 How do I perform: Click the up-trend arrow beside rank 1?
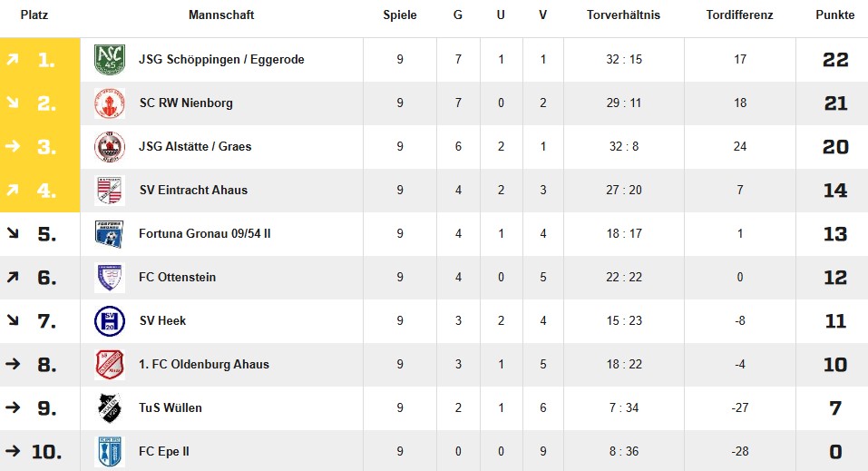13,60
